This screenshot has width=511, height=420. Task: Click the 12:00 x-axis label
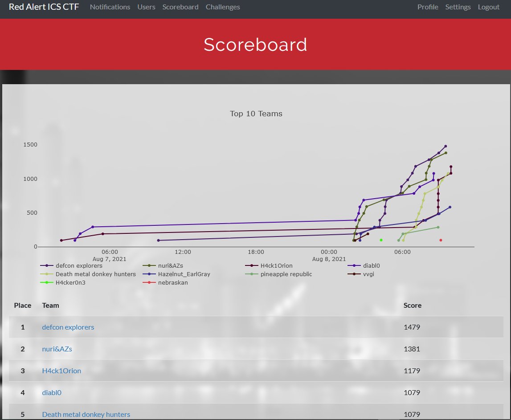pyautogui.click(x=183, y=252)
